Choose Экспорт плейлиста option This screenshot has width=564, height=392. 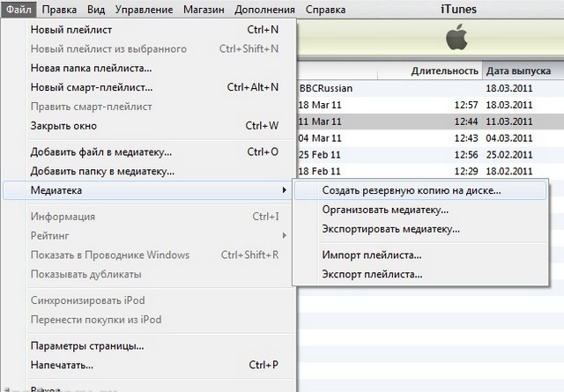coord(420,275)
